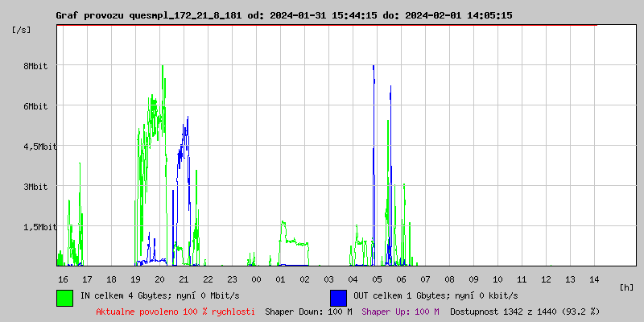Click hour 14 on the time axis

594,279
